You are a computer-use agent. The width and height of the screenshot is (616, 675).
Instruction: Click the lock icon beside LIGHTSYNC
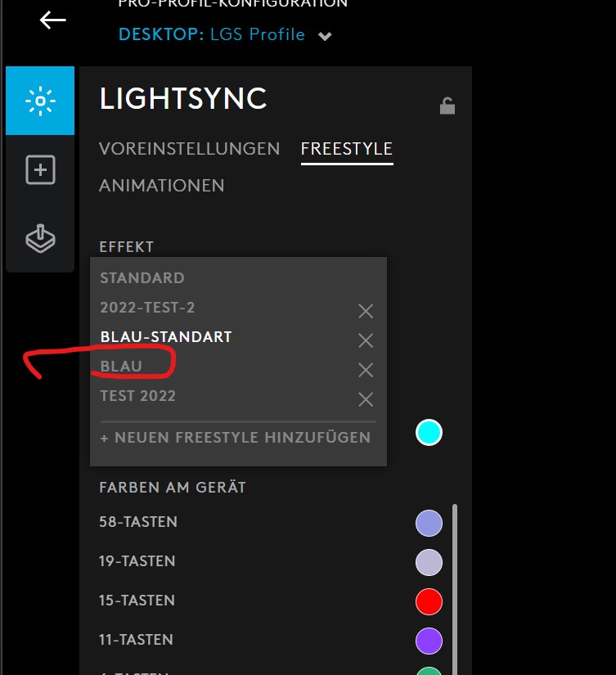[x=447, y=105]
